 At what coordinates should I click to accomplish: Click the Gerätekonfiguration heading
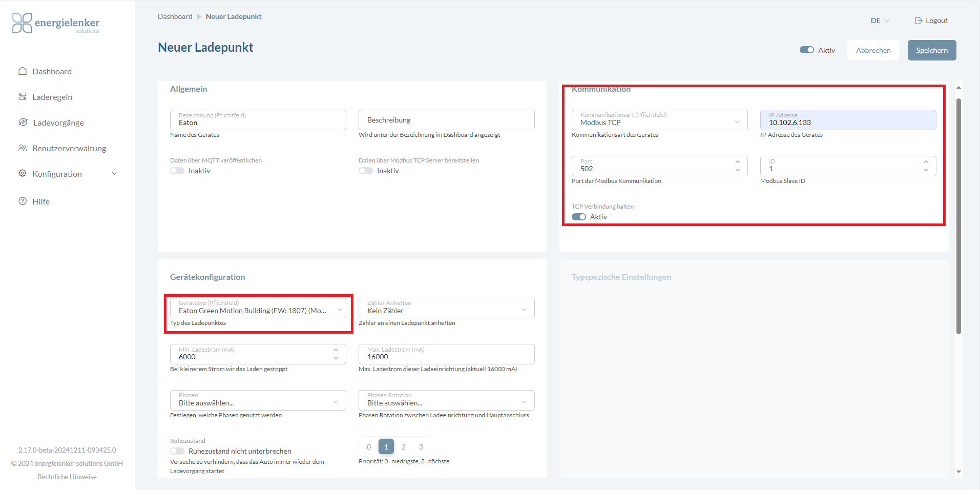(x=207, y=277)
